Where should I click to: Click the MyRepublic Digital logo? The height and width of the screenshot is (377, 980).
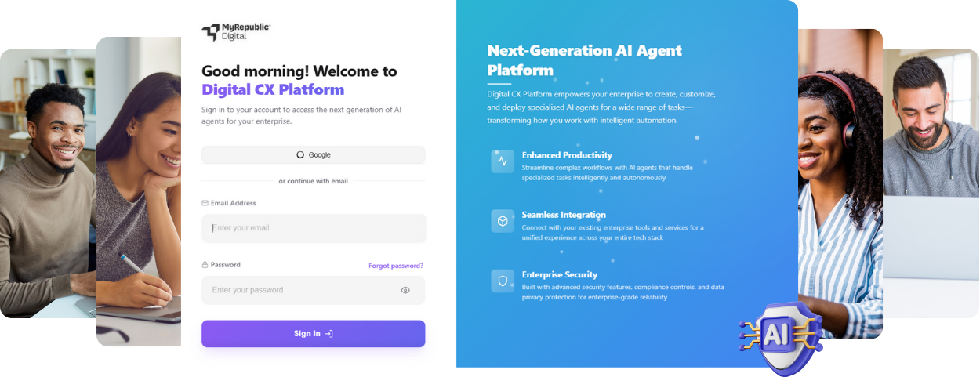(x=236, y=31)
